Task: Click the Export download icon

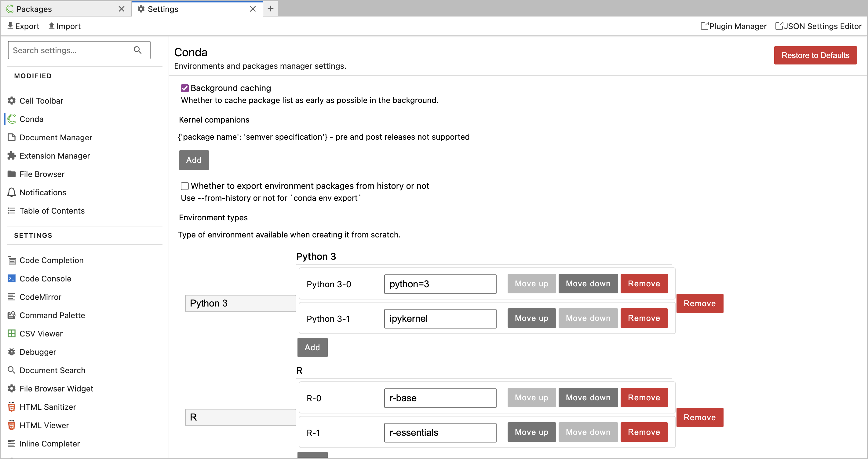Action: [x=10, y=26]
